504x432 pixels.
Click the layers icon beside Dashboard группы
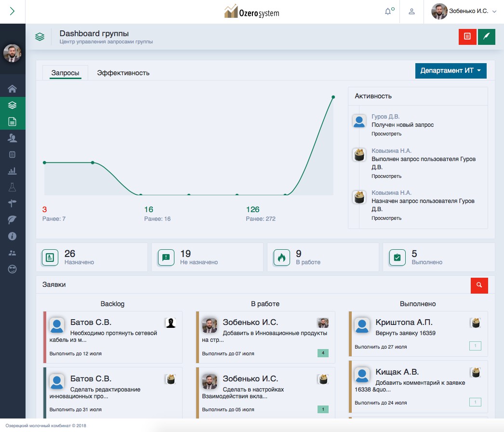(x=40, y=37)
